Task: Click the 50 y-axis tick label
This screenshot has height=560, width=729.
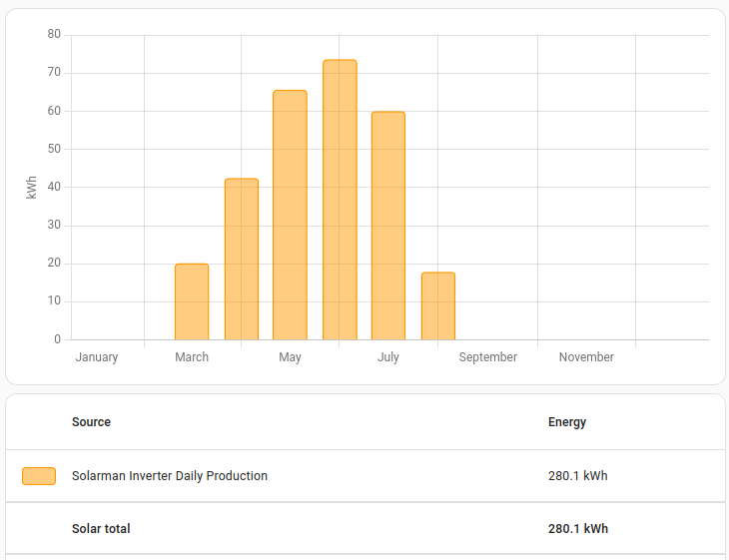Action: pos(54,149)
